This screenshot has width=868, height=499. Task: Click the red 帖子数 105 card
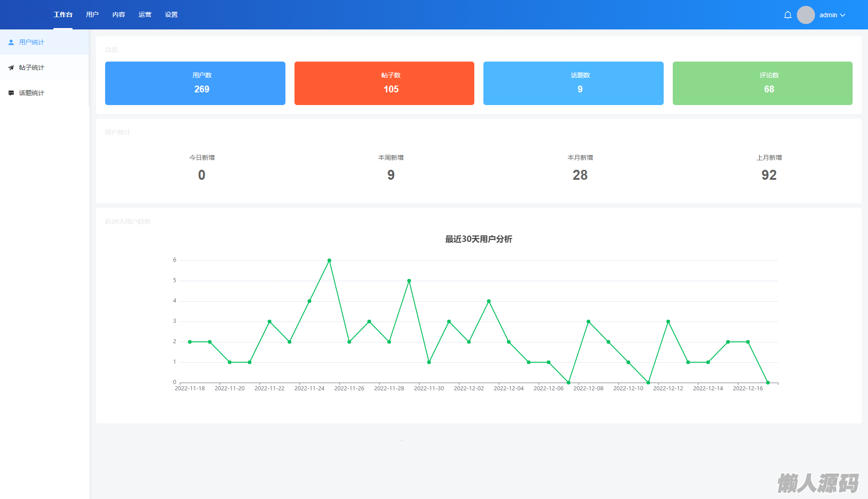tap(384, 83)
